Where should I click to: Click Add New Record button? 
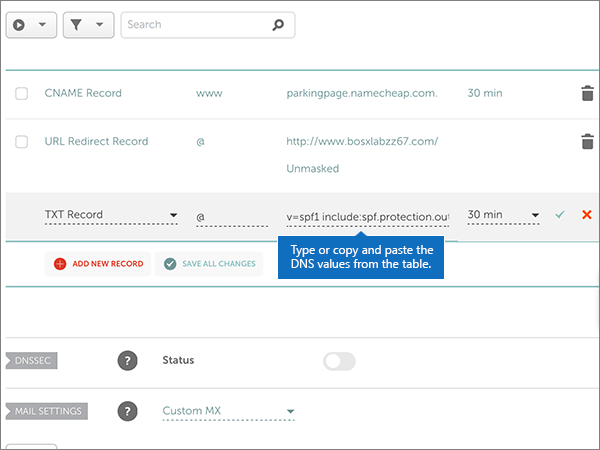98,264
